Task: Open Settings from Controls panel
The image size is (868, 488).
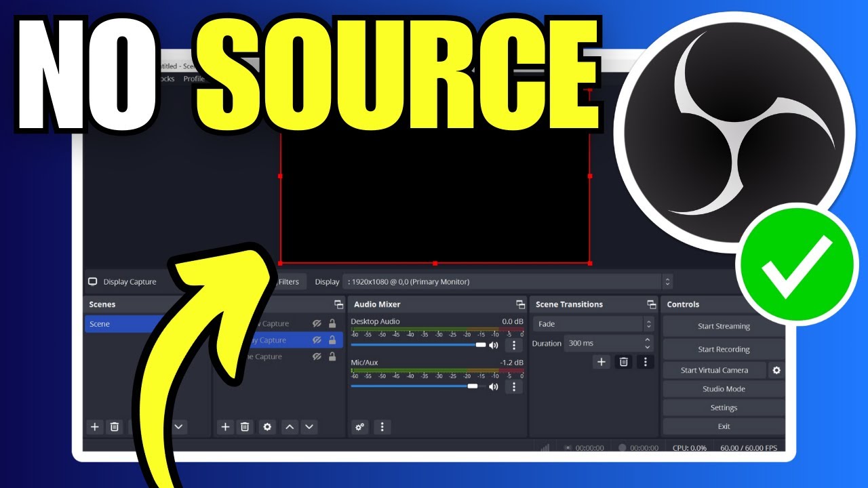Action: (724, 407)
